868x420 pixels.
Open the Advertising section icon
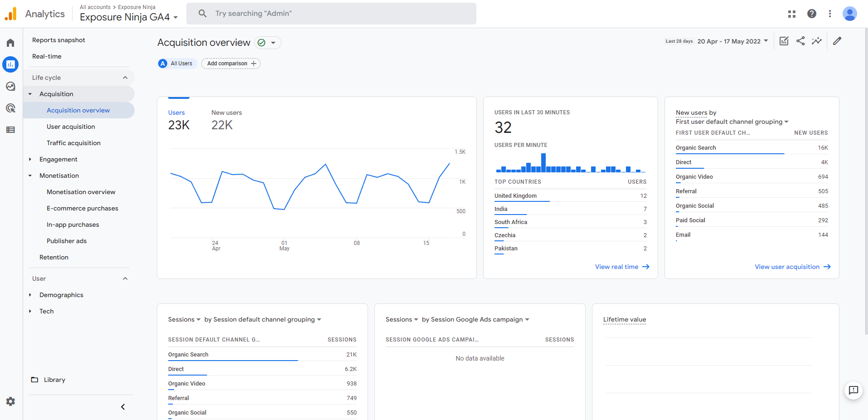(x=10, y=108)
